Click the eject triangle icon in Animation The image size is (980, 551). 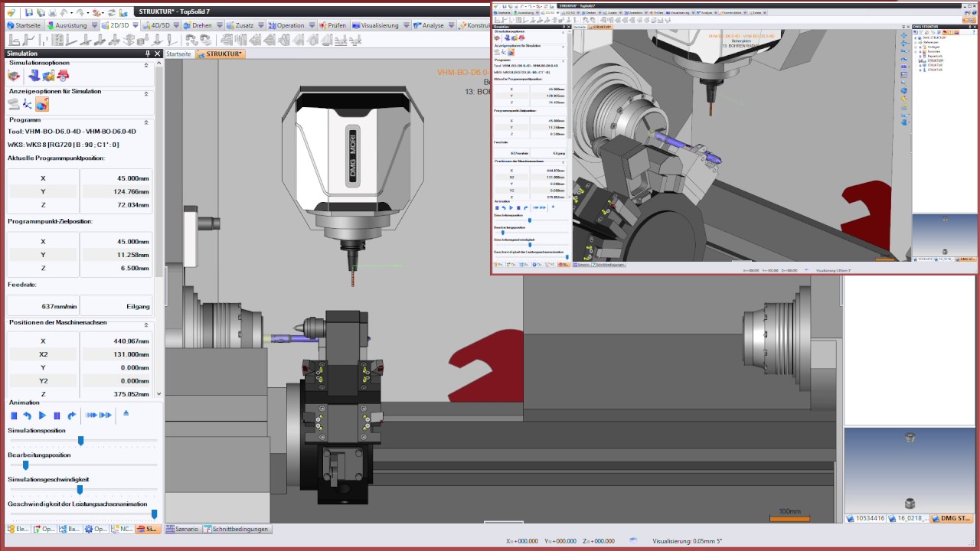click(x=126, y=413)
